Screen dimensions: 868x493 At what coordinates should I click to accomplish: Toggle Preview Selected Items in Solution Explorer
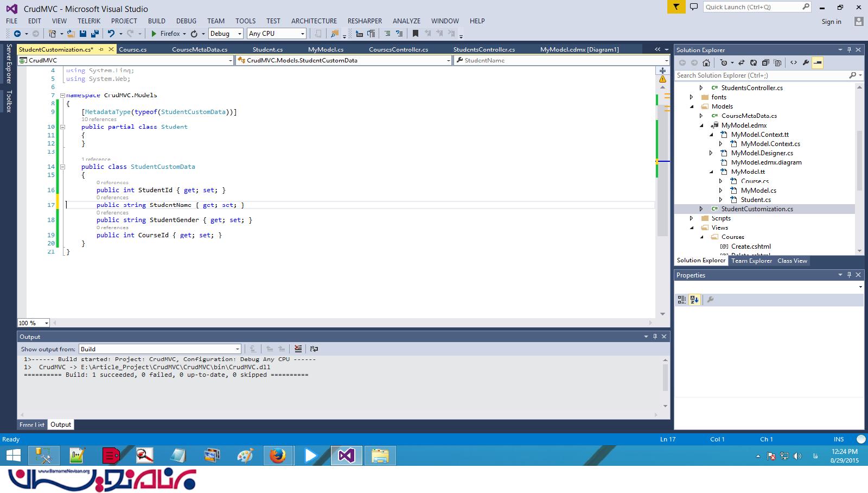(x=818, y=63)
